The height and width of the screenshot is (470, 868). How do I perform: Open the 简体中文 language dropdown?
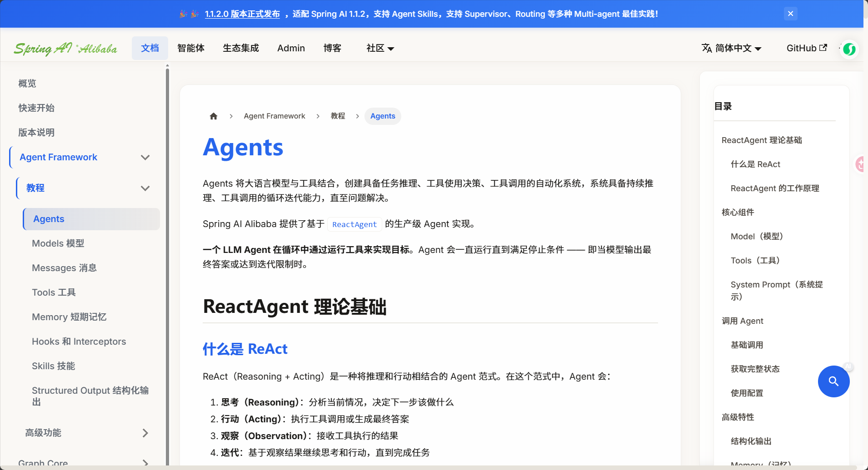732,48
